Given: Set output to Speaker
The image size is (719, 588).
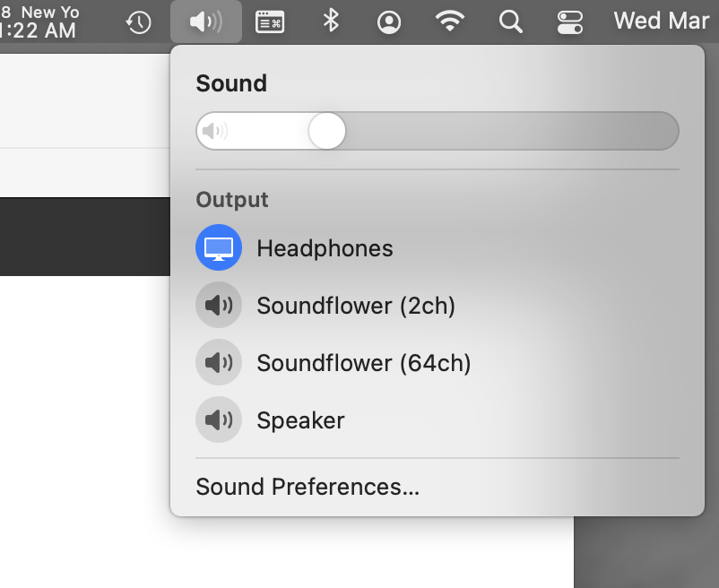Looking at the screenshot, I should pyautogui.click(x=300, y=420).
